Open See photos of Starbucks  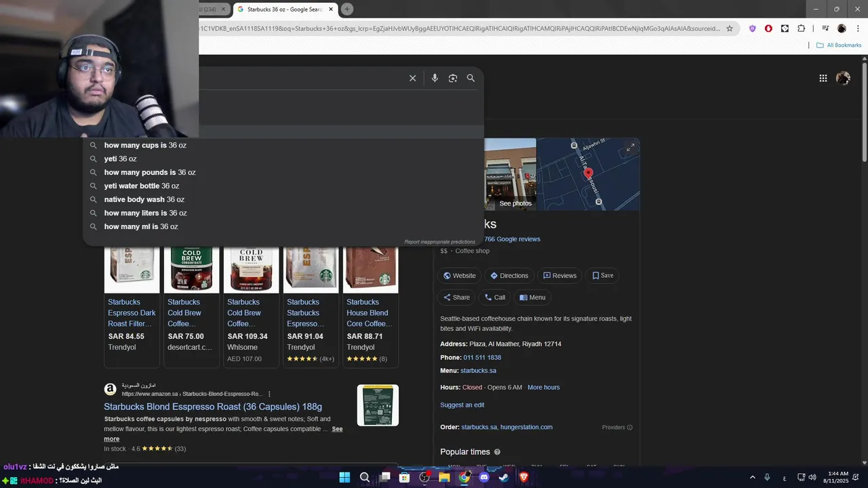click(515, 203)
